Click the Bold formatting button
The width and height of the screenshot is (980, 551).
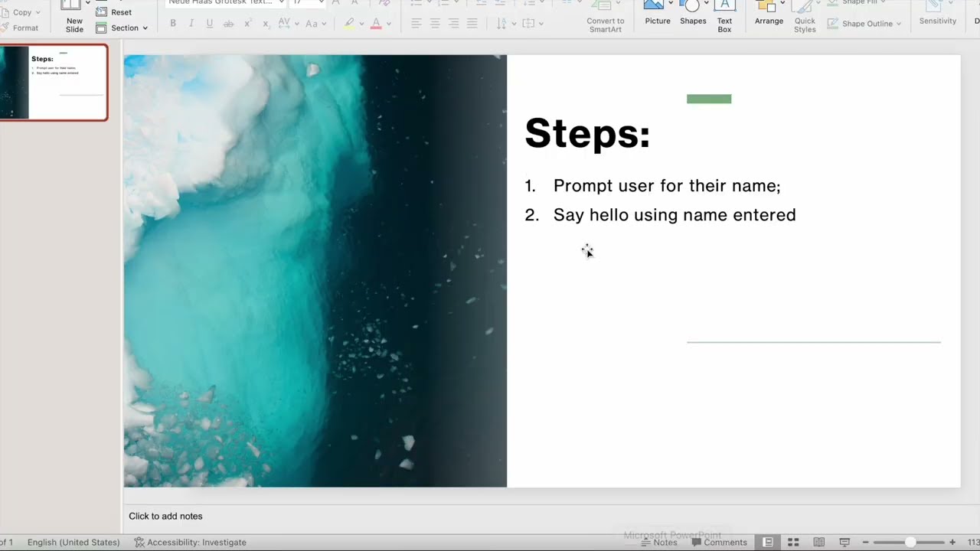pyautogui.click(x=173, y=24)
